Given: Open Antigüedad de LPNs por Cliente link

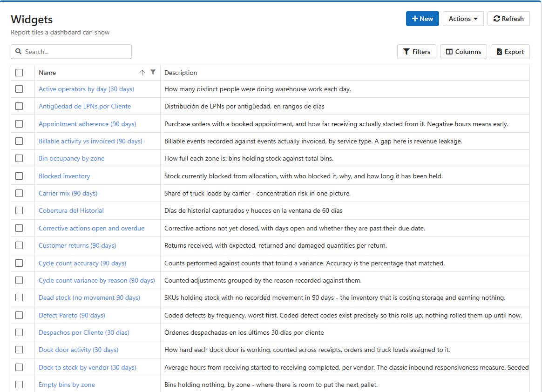Looking at the screenshot, I should (x=85, y=106).
